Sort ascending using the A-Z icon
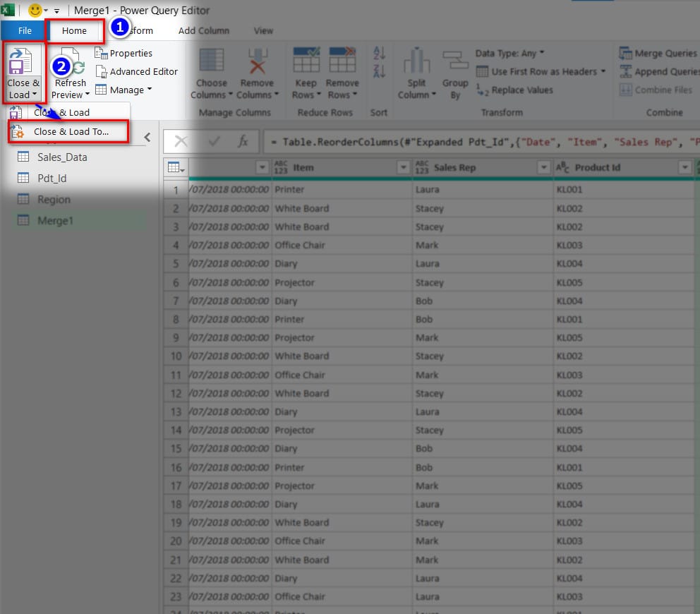 click(x=380, y=53)
